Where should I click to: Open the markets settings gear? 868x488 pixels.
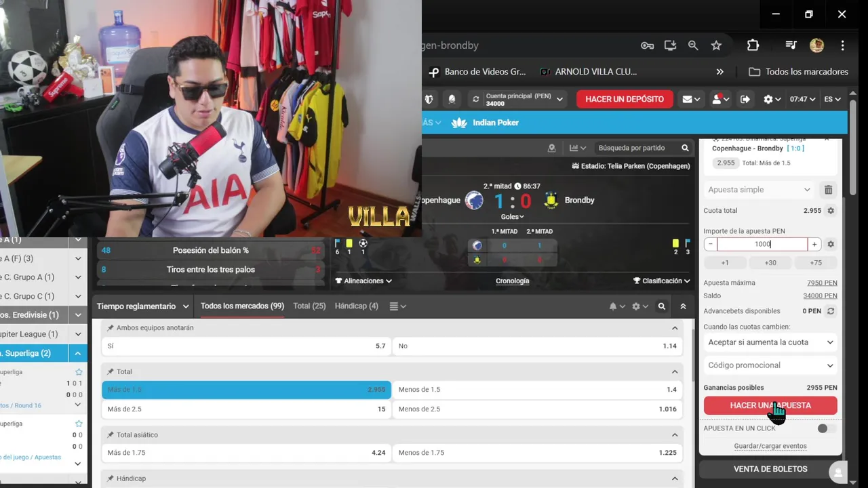tap(639, 306)
